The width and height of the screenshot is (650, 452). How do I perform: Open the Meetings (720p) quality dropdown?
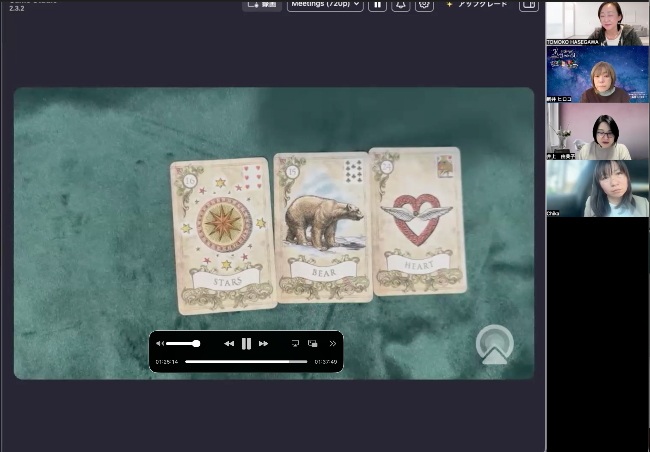pyautogui.click(x=324, y=4)
